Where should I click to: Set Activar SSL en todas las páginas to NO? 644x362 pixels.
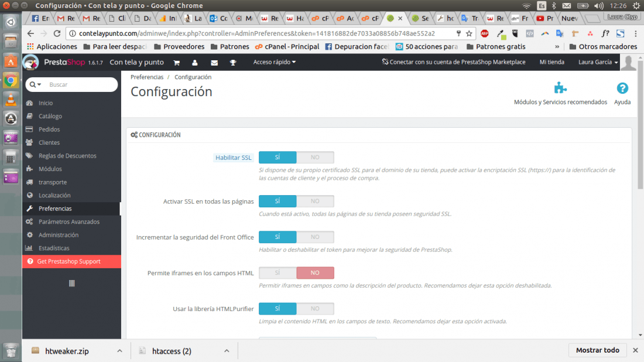point(315,201)
